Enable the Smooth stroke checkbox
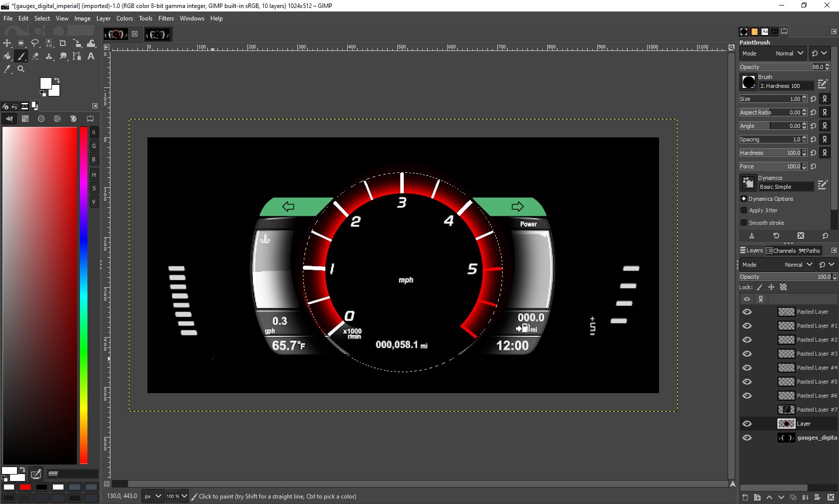 [744, 223]
